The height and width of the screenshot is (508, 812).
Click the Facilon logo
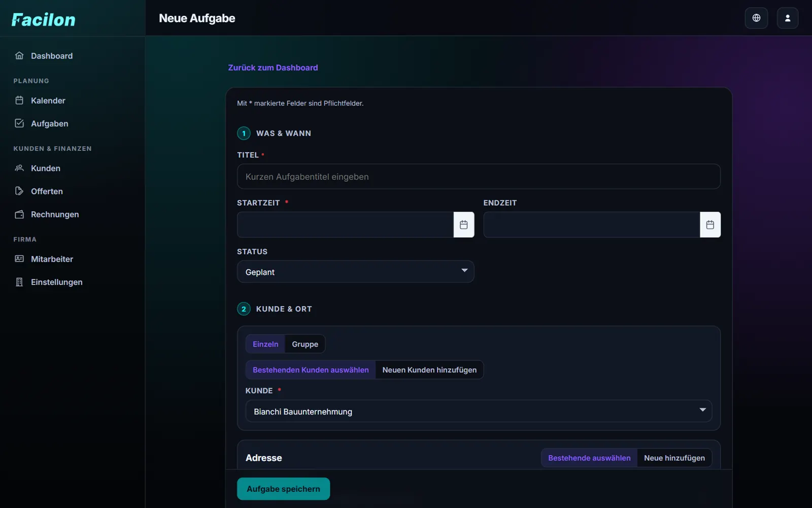pyautogui.click(x=44, y=20)
